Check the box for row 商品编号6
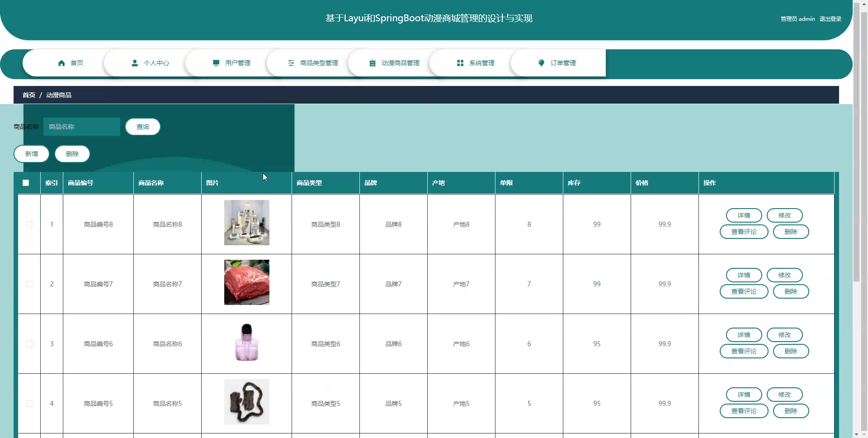868x438 pixels. coord(29,344)
